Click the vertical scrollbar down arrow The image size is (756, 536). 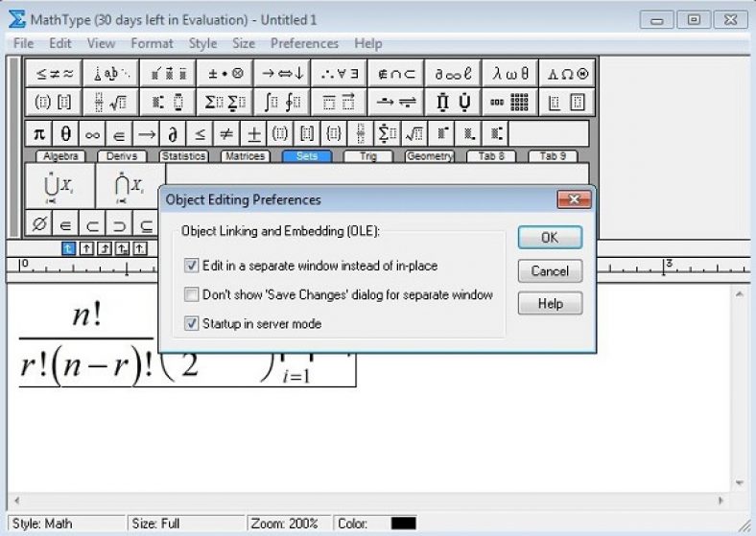click(740, 482)
